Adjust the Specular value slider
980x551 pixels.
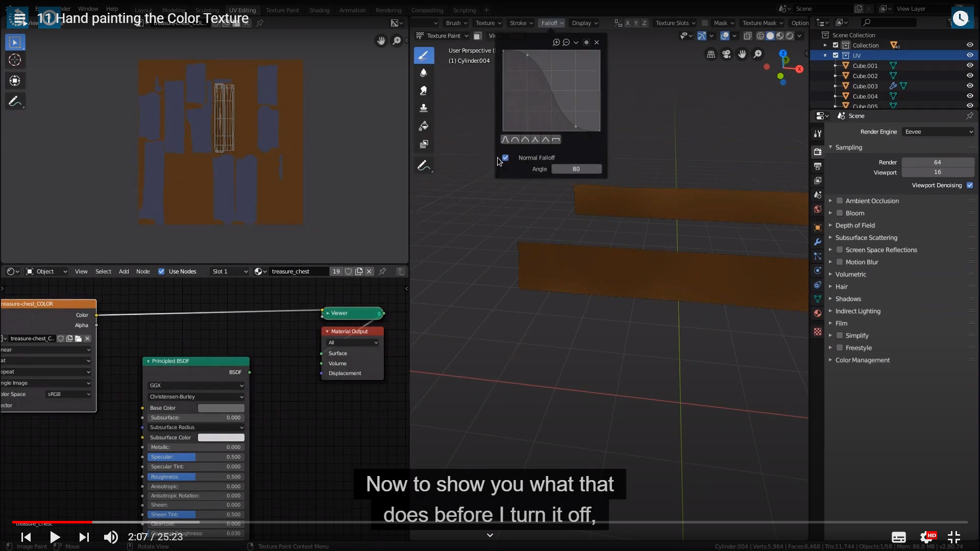195,457
